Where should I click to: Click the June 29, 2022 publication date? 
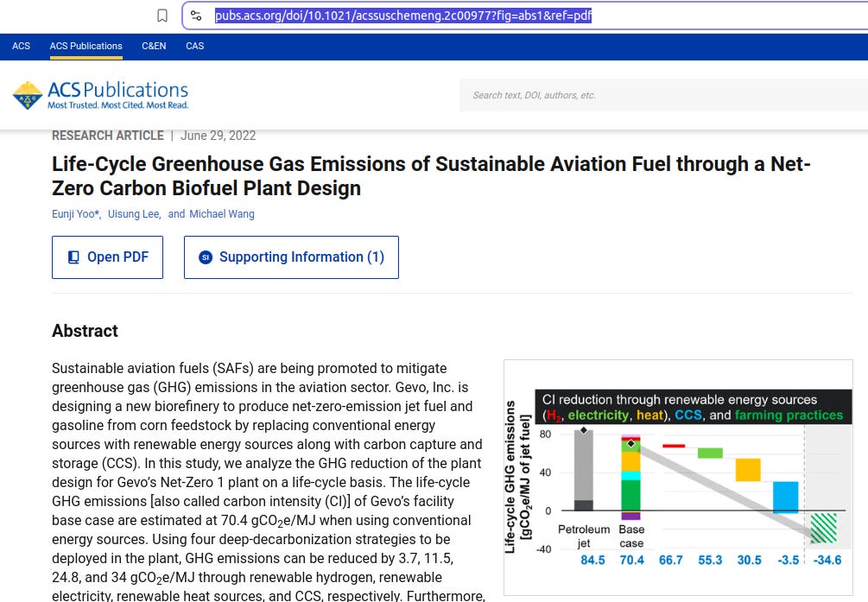[219, 136]
